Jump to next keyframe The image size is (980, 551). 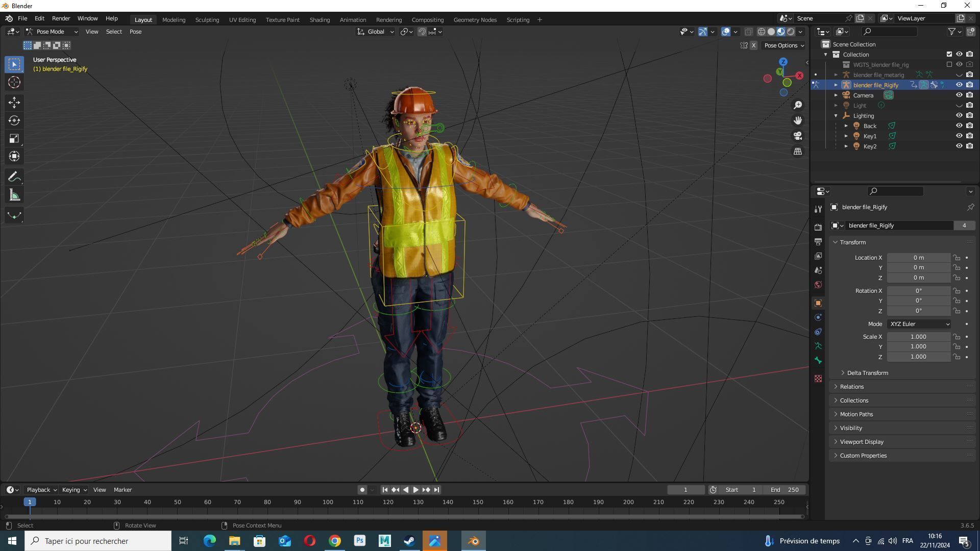point(426,490)
